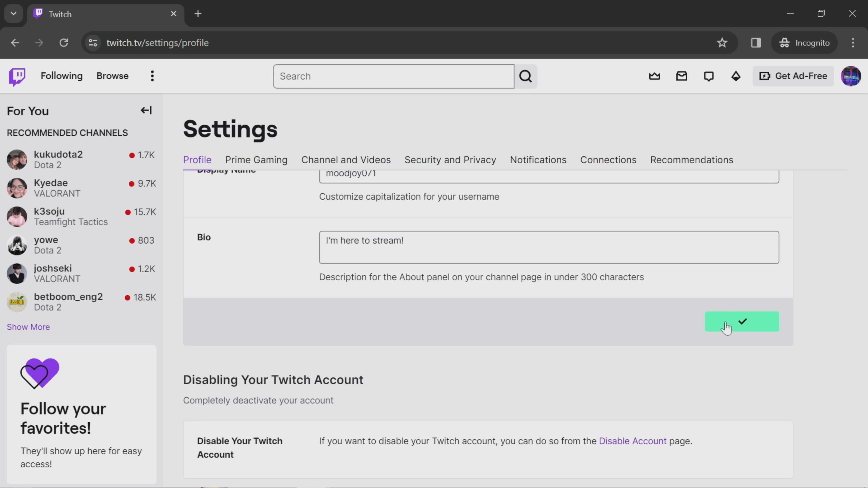The height and width of the screenshot is (488, 868).
Task: Open Prime Loot crown icon
Action: pyautogui.click(x=654, y=76)
